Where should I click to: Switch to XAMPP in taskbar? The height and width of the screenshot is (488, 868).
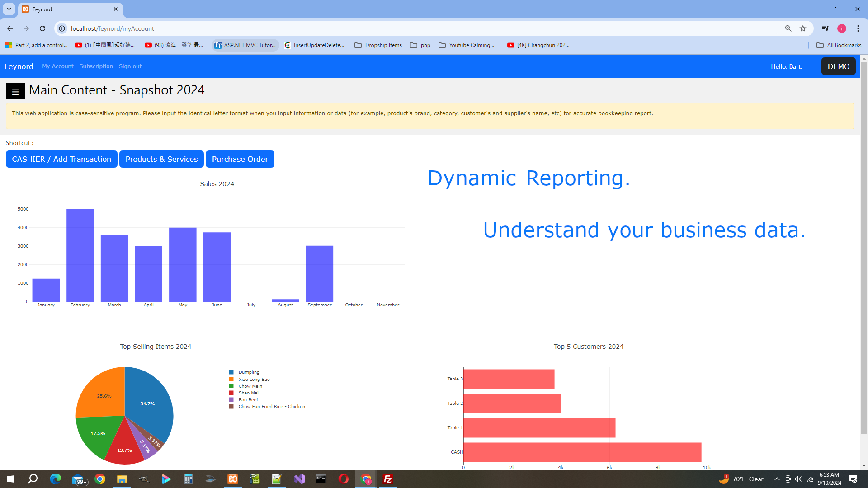tap(233, 479)
